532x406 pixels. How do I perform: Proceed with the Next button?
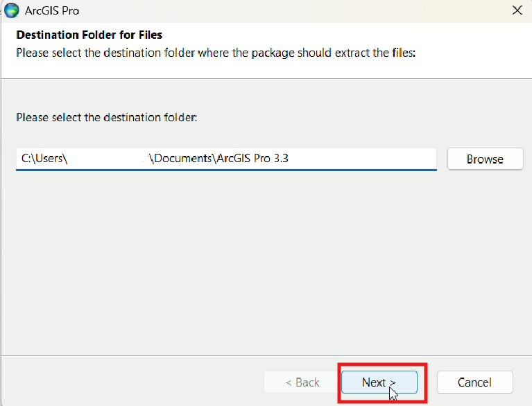(x=379, y=382)
